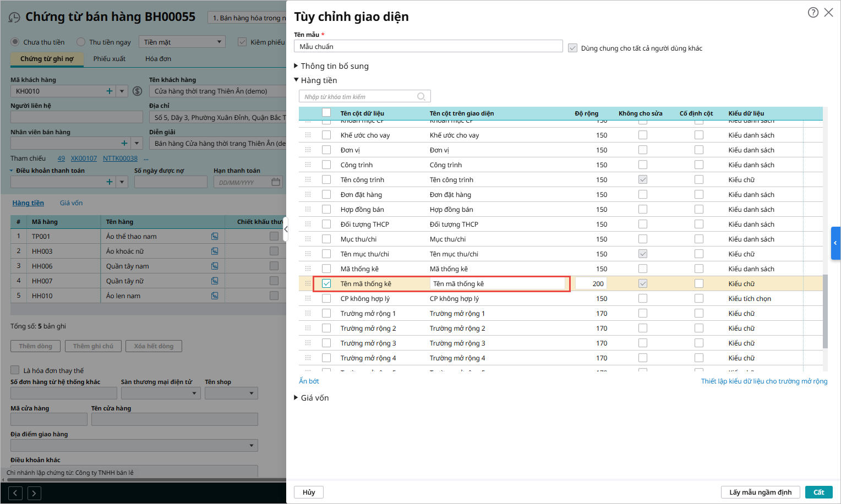Open Thiết lập kiểu dữ liệu link
The image size is (841, 504).
pyautogui.click(x=764, y=381)
